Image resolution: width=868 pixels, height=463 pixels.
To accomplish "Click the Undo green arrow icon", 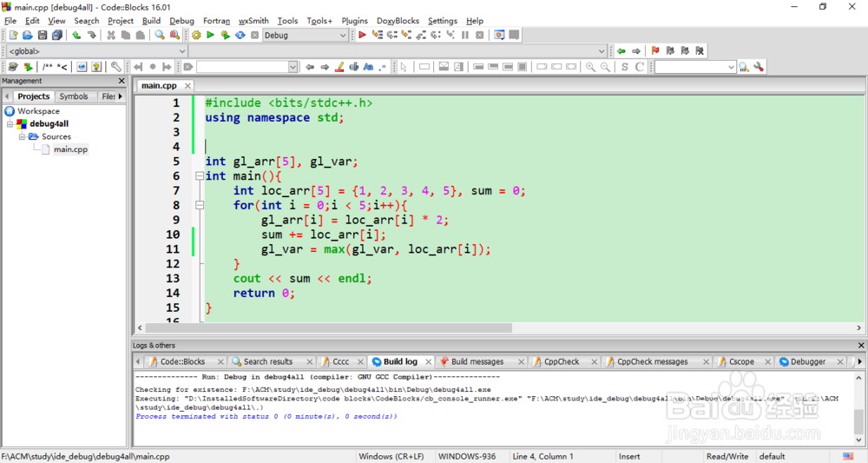I will (x=76, y=35).
